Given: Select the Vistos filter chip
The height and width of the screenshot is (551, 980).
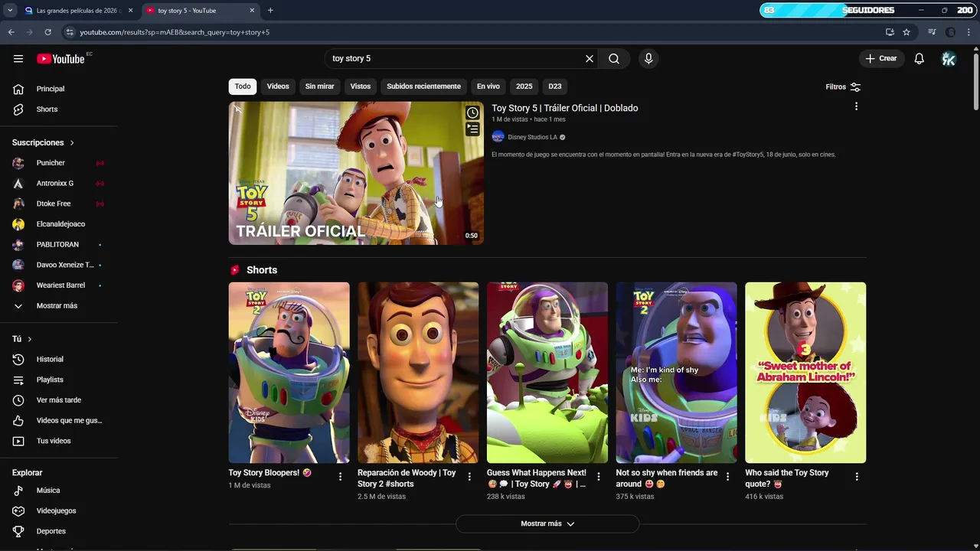Looking at the screenshot, I should pyautogui.click(x=361, y=86).
